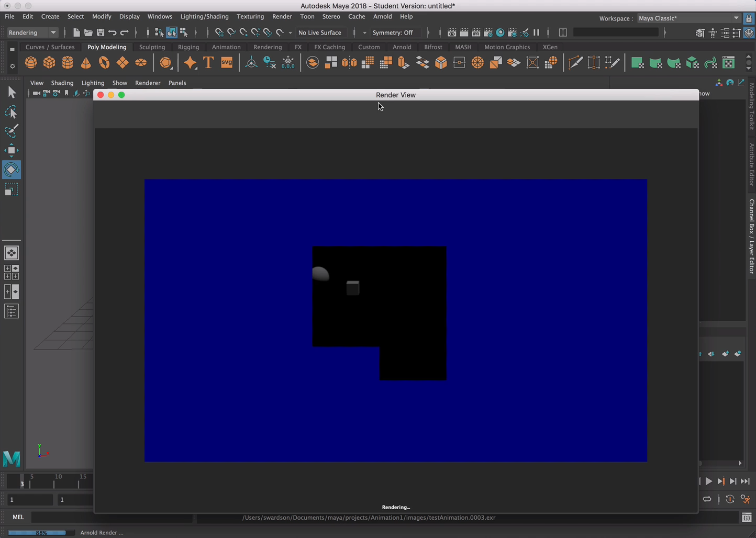Open Render Settings from the status line
The width and height of the screenshot is (756, 538).
(x=488, y=32)
